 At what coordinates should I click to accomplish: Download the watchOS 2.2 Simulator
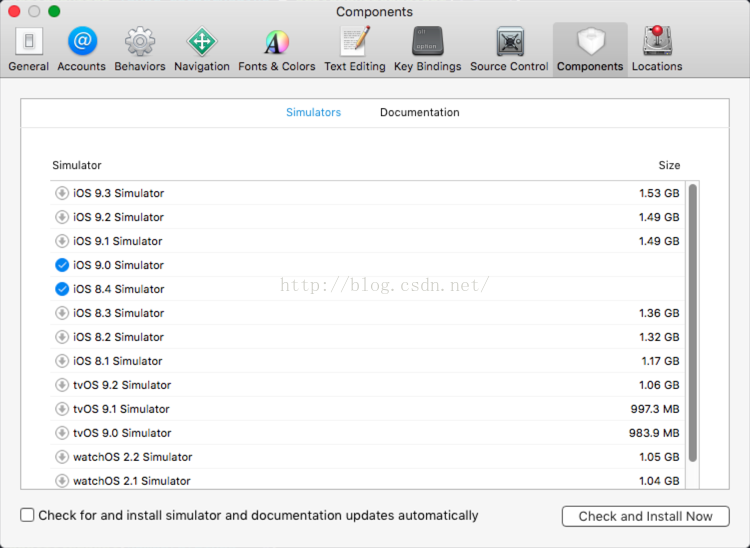click(62, 457)
